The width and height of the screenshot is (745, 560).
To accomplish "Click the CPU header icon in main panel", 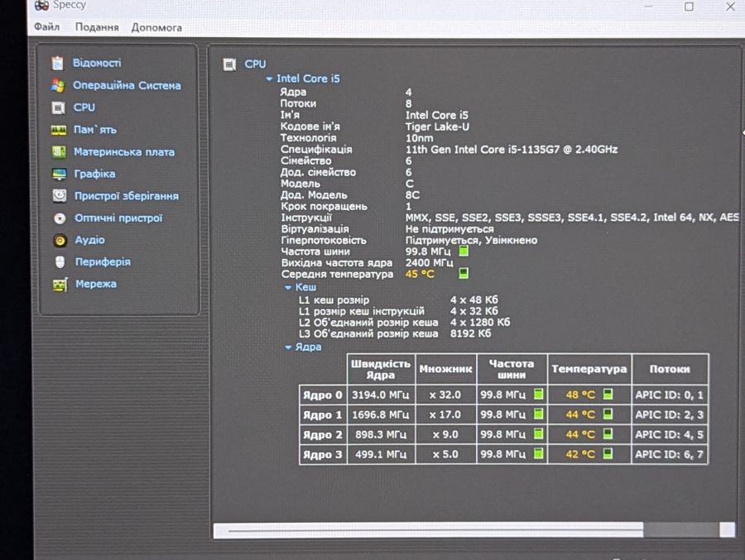I will coord(229,65).
